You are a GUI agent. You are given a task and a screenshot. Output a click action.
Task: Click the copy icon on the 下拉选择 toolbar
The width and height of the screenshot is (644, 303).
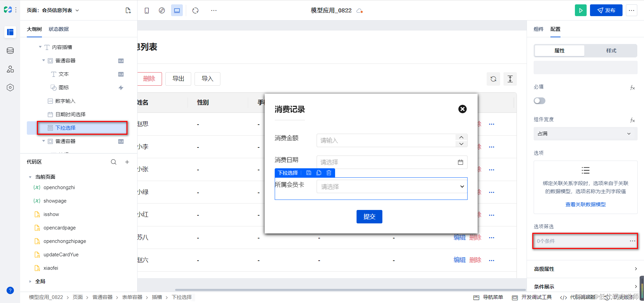(x=319, y=173)
